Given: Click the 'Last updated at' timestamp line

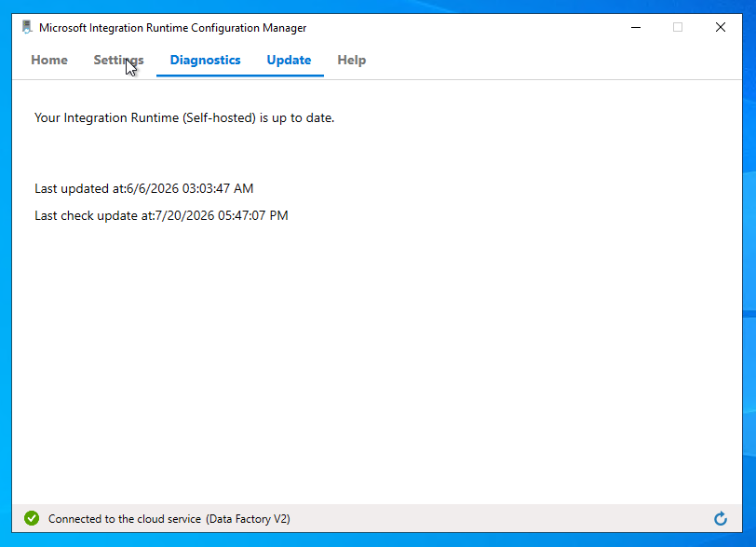Looking at the screenshot, I should pos(143,188).
